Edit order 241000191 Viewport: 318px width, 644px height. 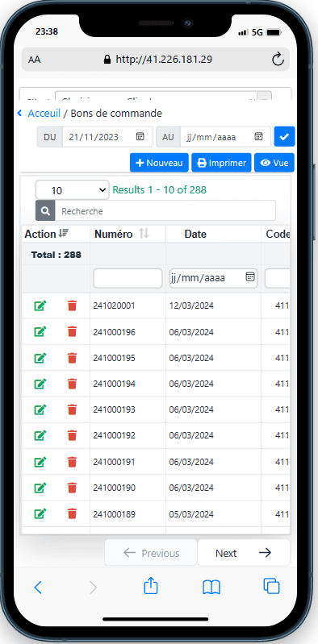[40, 462]
